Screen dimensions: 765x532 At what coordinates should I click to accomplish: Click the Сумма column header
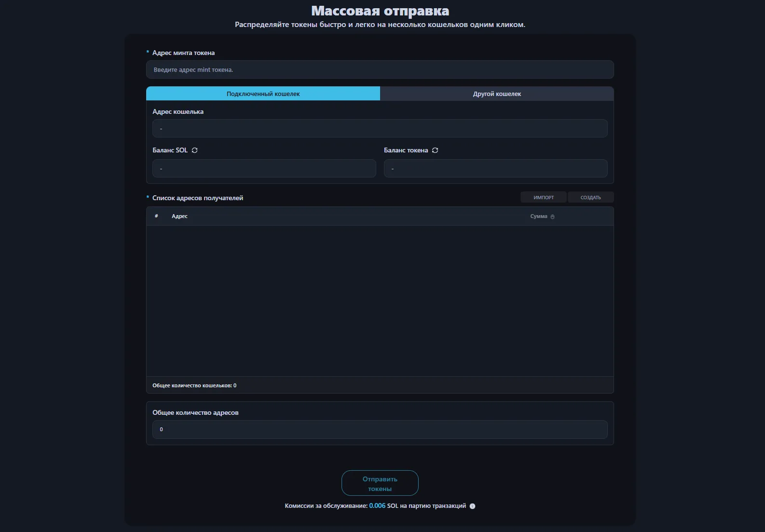click(x=538, y=217)
